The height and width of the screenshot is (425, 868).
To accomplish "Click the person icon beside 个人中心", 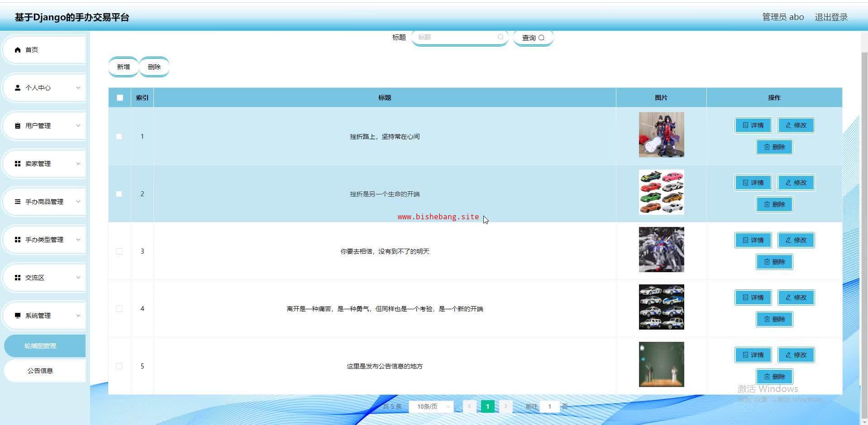I will pyautogui.click(x=18, y=88).
